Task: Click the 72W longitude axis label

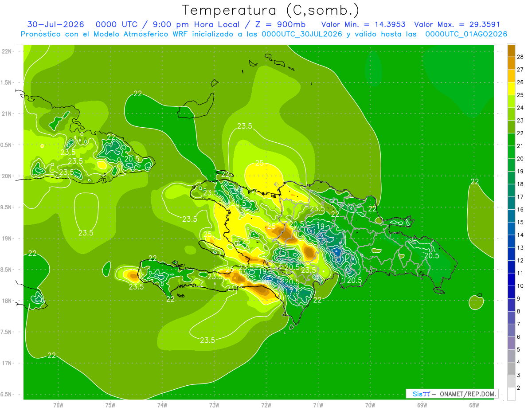Action: [x=266, y=405]
